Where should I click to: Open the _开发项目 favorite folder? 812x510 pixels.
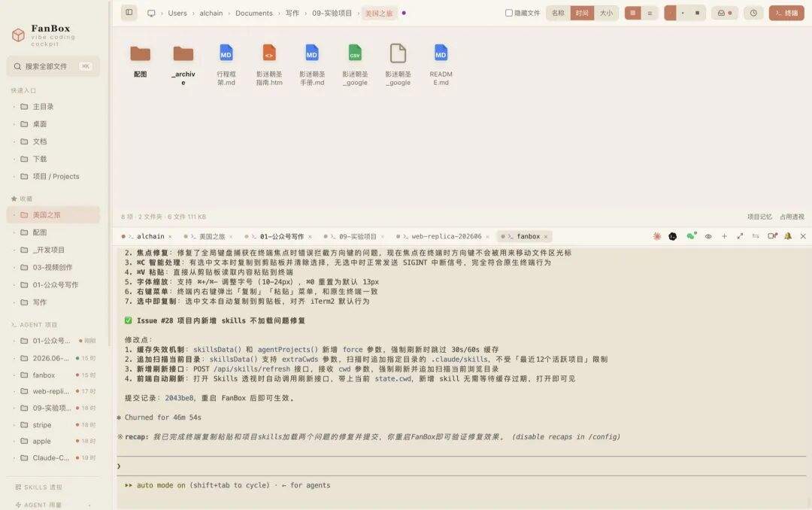[x=54, y=250]
